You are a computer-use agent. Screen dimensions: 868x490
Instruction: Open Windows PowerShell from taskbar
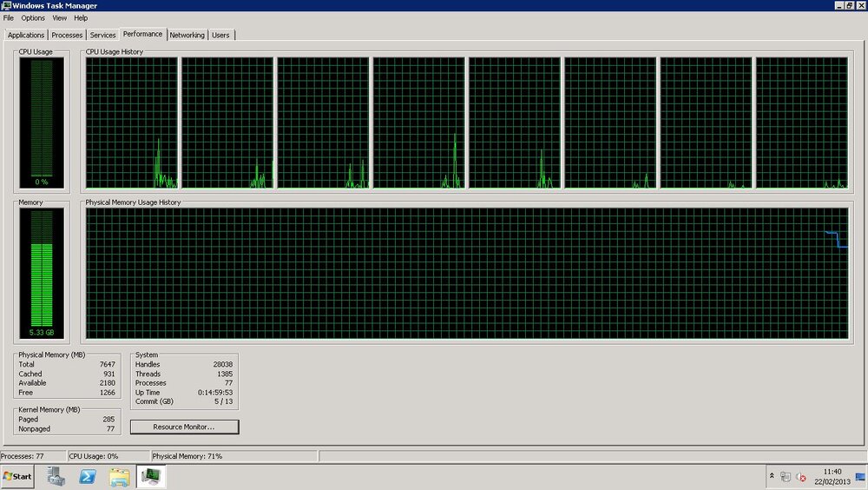88,477
